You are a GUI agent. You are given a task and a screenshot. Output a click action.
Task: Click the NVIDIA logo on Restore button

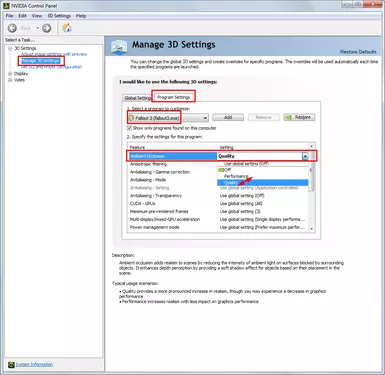coord(289,117)
